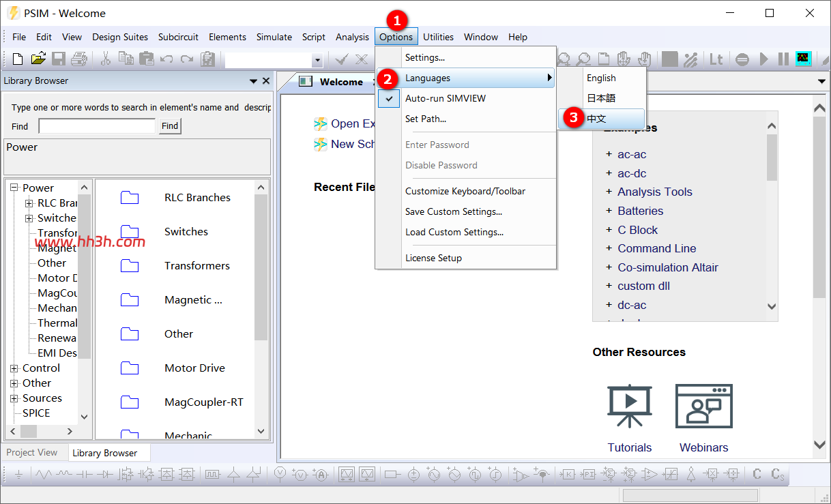Click the Lt toolbar icon
Screen dimensions: 831x504
click(716, 59)
